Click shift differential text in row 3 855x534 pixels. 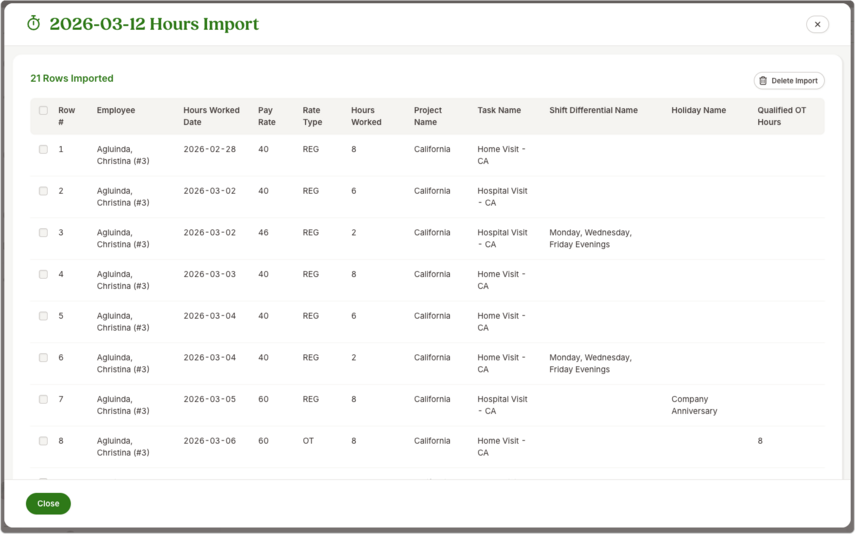tap(590, 239)
